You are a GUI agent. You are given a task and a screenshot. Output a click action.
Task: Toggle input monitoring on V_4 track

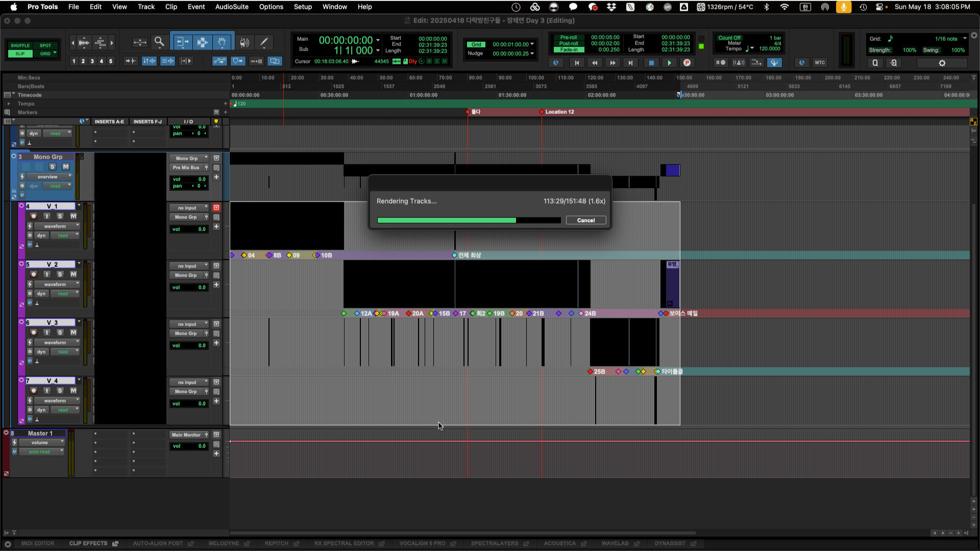tap(47, 391)
